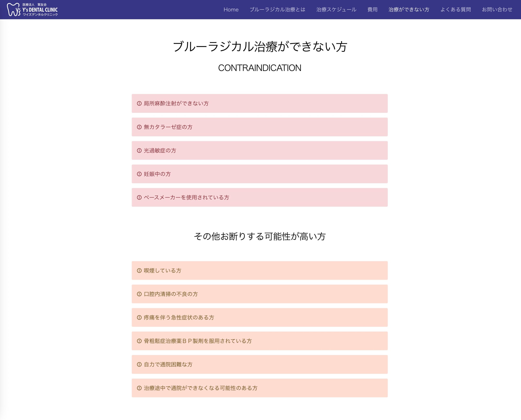This screenshot has height=420, width=521.
Task: Open お問い合わせ in the navigation
Action: [497, 9]
